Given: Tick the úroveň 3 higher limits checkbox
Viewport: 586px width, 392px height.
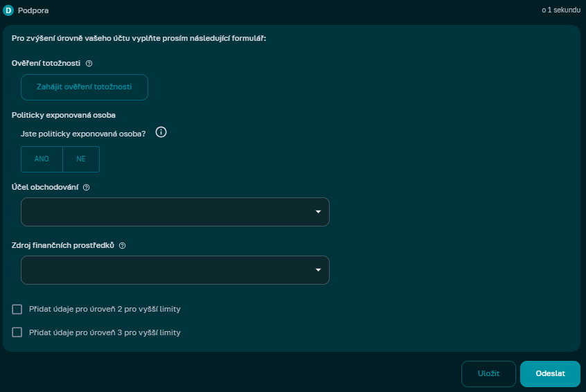Looking at the screenshot, I should [17, 332].
